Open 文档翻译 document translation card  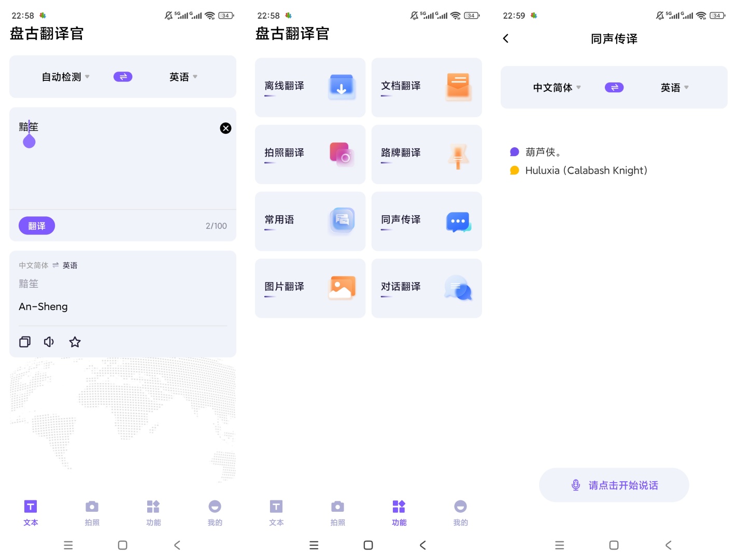(x=427, y=87)
